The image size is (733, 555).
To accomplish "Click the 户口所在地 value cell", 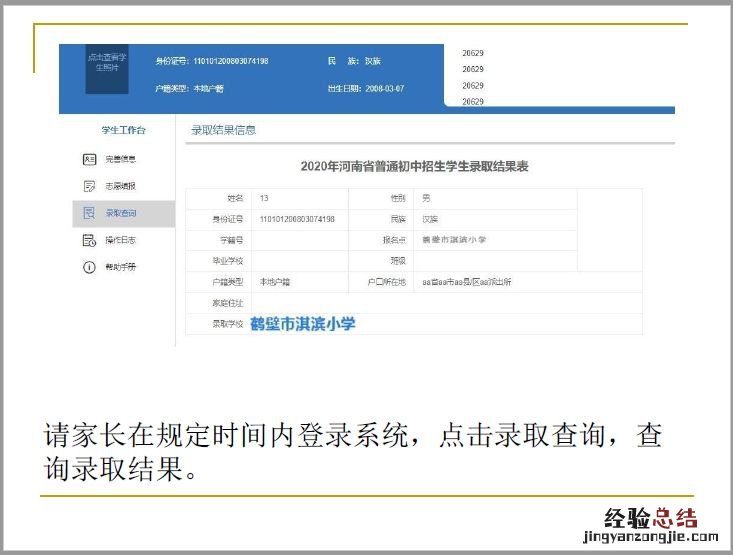I will (467, 282).
